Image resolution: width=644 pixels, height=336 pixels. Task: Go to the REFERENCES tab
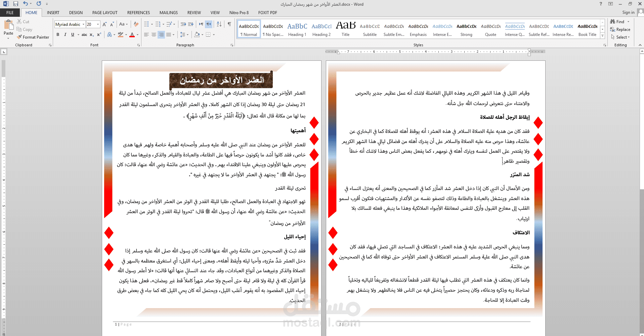pyautogui.click(x=138, y=13)
